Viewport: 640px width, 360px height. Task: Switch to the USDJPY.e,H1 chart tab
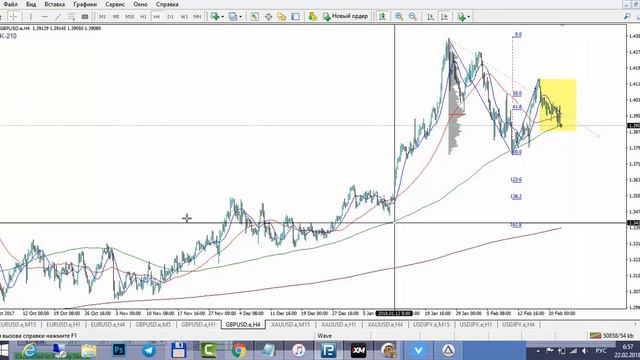click(476, 324)
